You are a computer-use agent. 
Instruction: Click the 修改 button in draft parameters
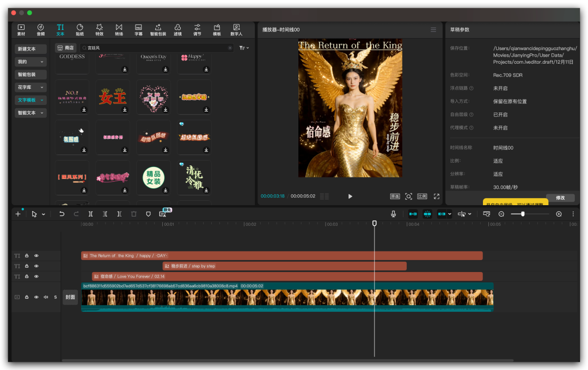(x=560, y=198)
